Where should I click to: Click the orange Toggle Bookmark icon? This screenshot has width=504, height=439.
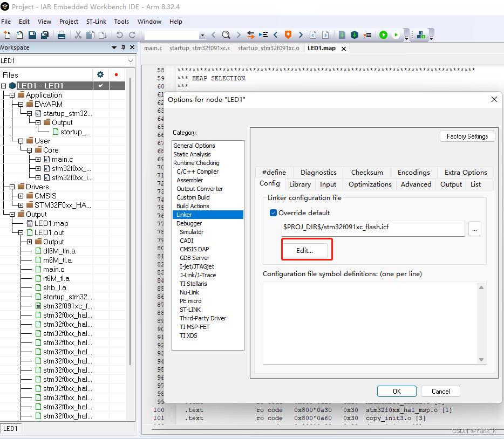(288, 35)
